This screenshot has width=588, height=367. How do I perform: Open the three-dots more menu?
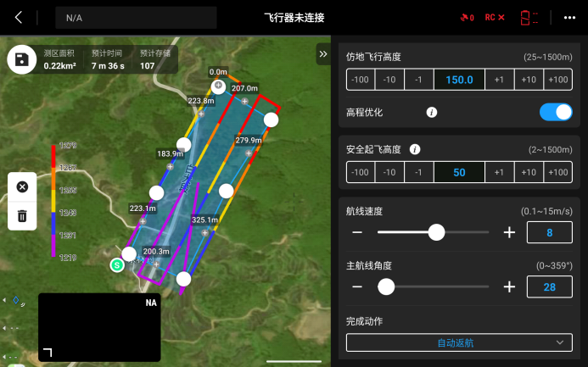tap(569, 18)
